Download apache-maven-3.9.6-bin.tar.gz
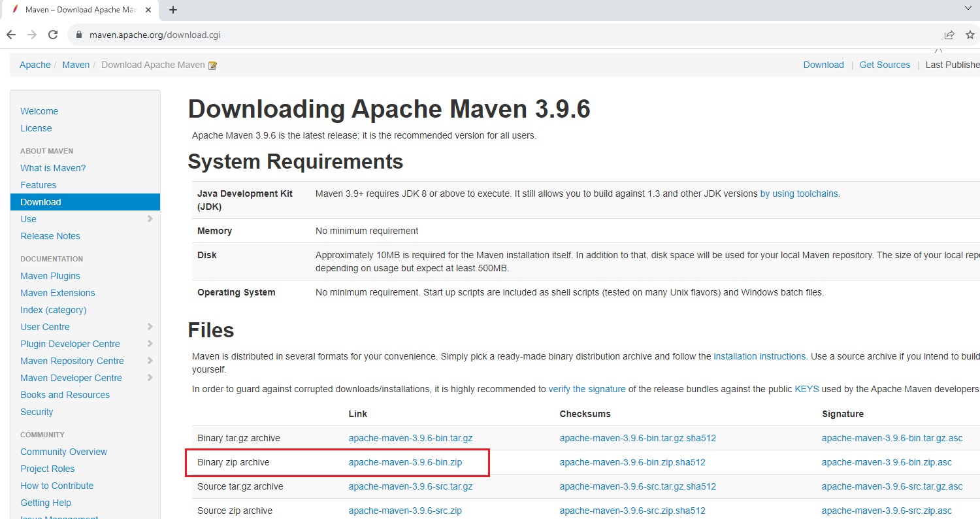980x519 pixels. click(410, 438)
